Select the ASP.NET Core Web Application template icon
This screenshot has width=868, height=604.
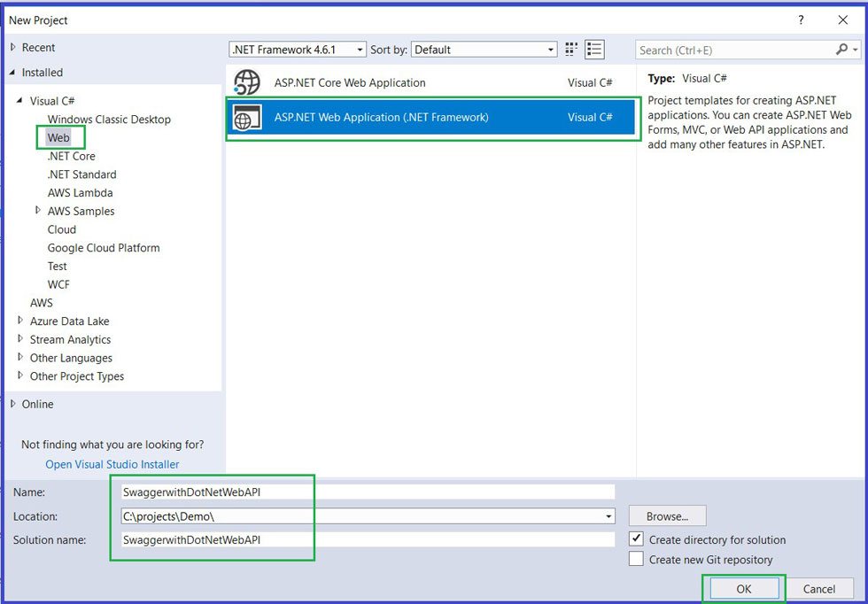245,81
